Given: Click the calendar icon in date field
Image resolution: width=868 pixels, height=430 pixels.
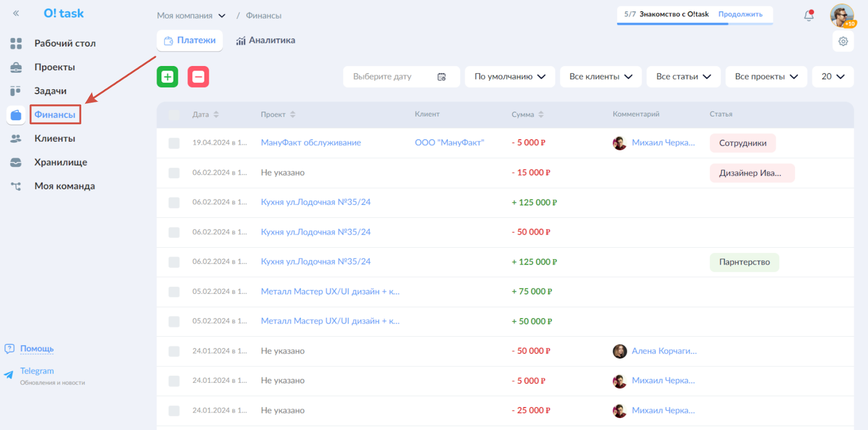Looking at the screenshot, I should (442, 77).
